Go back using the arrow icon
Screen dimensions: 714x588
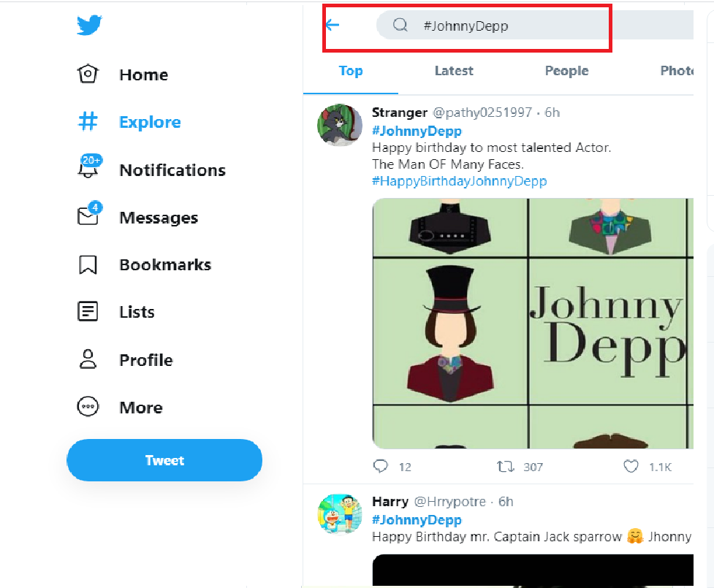point(333,25)
